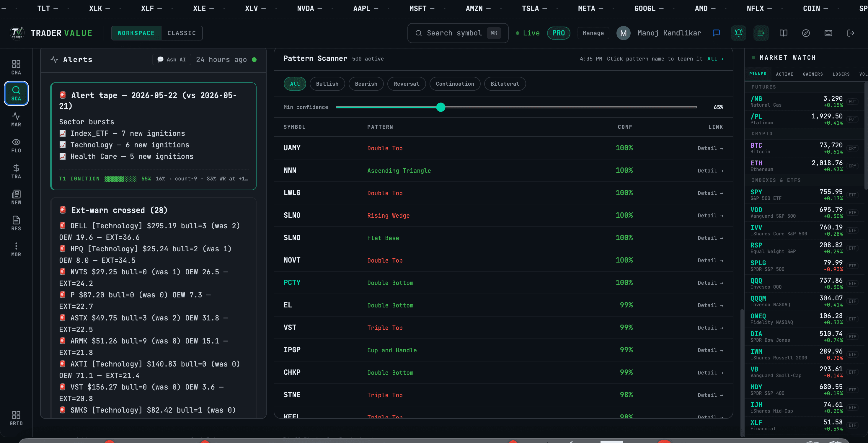
Task: Click the search magnifier icon
Action: click(x=419, y=33)
